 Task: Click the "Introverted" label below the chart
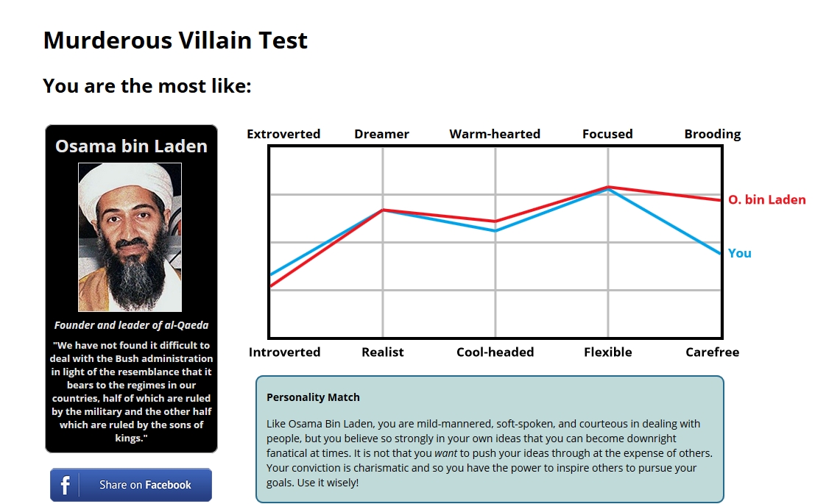(284, 352)
